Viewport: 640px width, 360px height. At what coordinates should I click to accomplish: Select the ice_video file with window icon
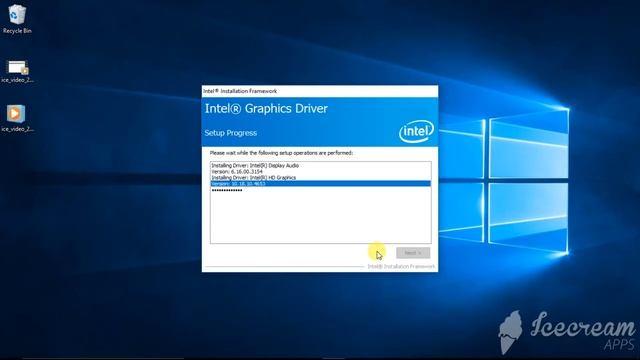[x=17, y=71]
